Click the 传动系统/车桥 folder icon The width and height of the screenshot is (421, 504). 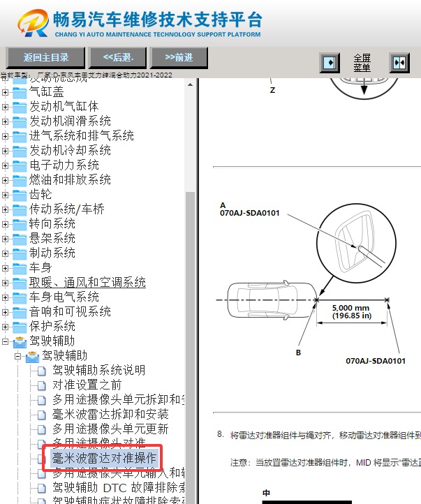(x=20, y=210)
